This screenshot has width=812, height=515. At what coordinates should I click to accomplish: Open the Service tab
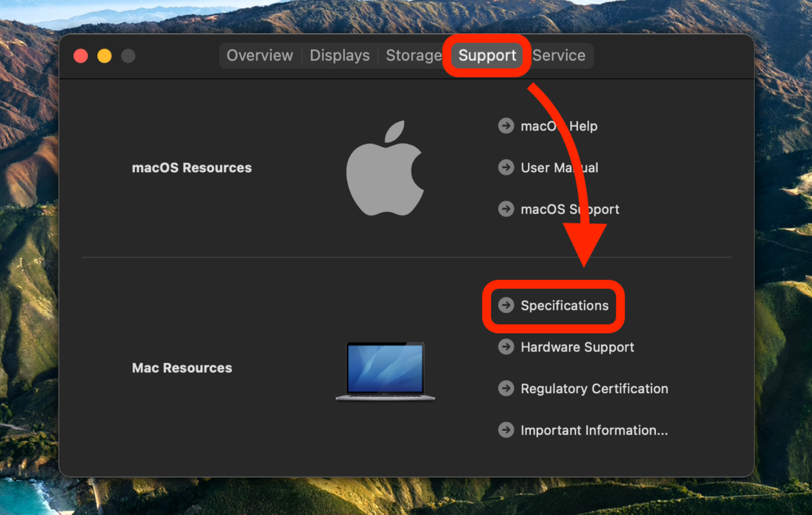coord(559,55)
